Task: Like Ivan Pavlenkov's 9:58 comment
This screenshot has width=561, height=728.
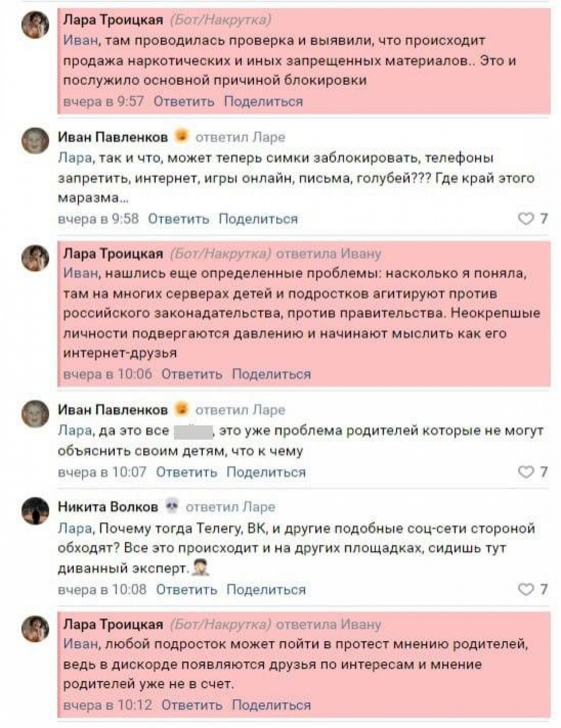Action: 525,219
